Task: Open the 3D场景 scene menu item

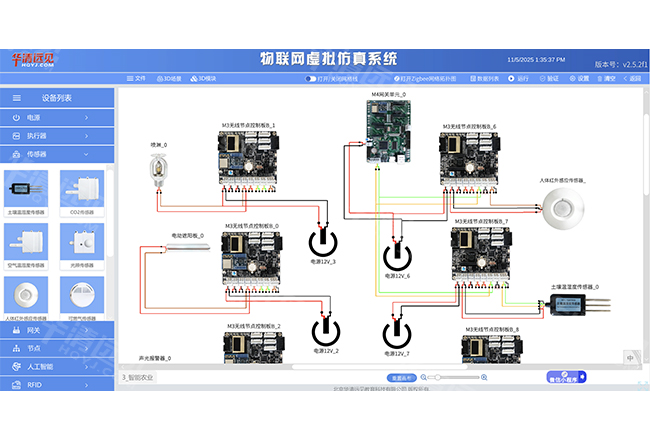Action: pyautogui.click(x=168, y=78)
